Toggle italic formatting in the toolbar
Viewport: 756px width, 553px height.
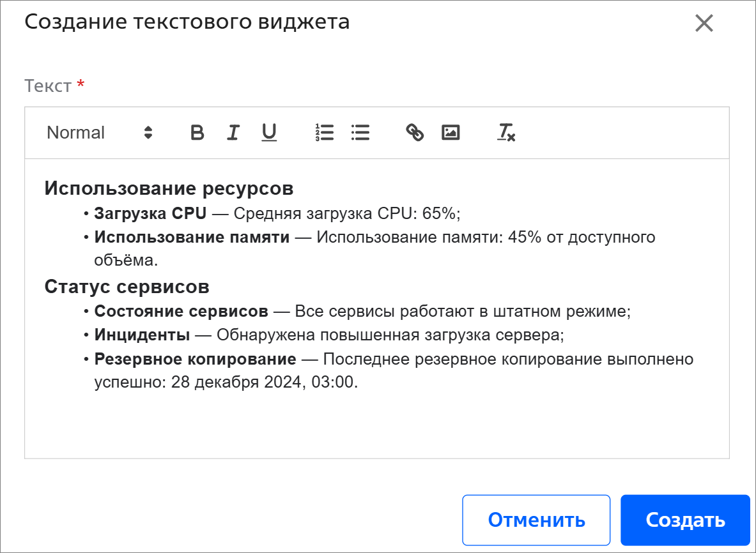(x=233, y=132)
